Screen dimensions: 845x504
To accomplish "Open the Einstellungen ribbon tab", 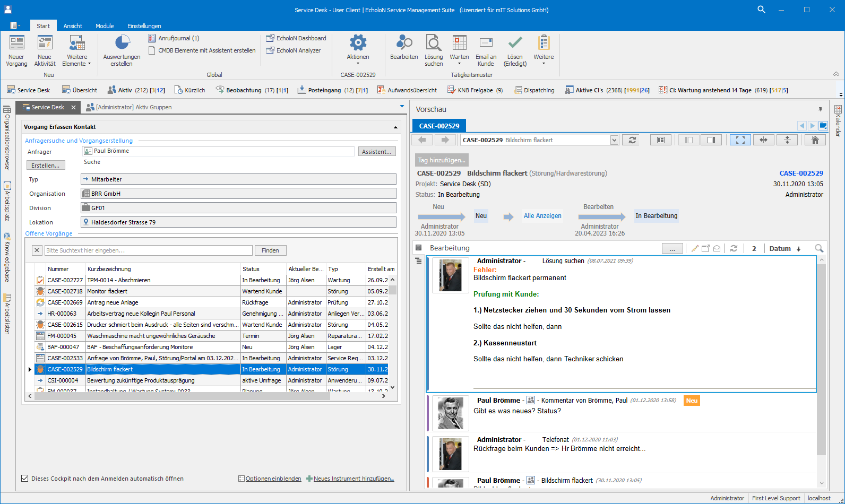I will 144,26.
